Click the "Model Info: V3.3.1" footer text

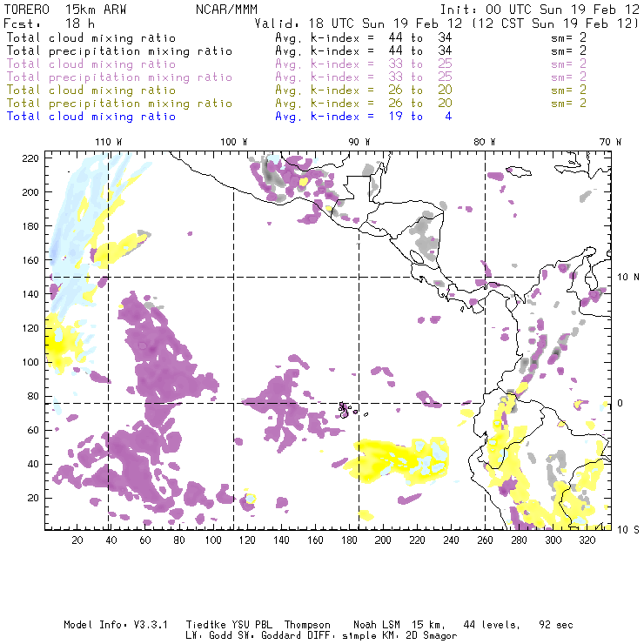point(116,625)
